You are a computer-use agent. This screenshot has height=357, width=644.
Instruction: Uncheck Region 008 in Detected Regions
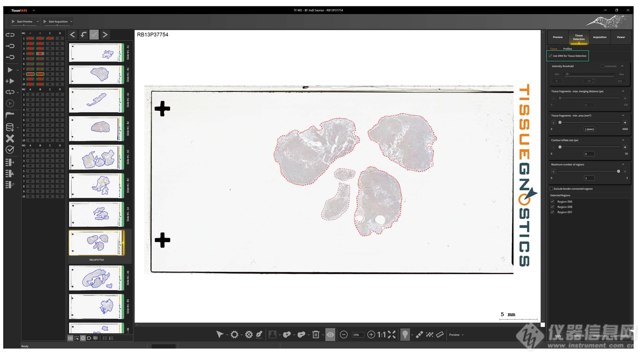tap(552, 207)
